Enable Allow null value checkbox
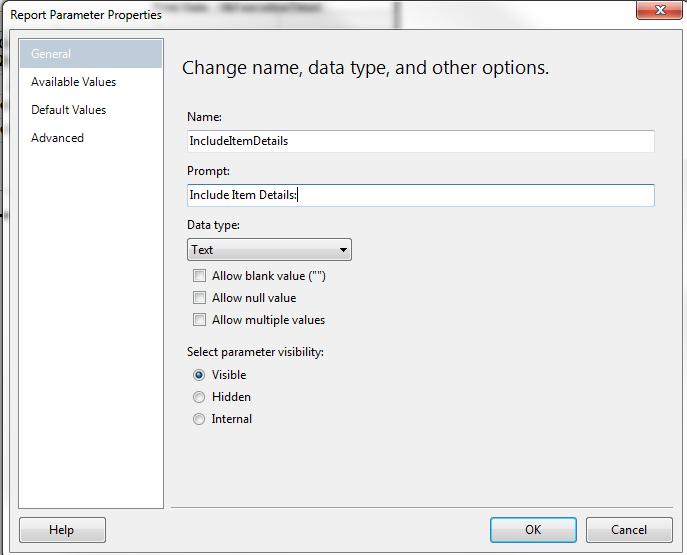The image size is (687, 555). pos(199,298)
